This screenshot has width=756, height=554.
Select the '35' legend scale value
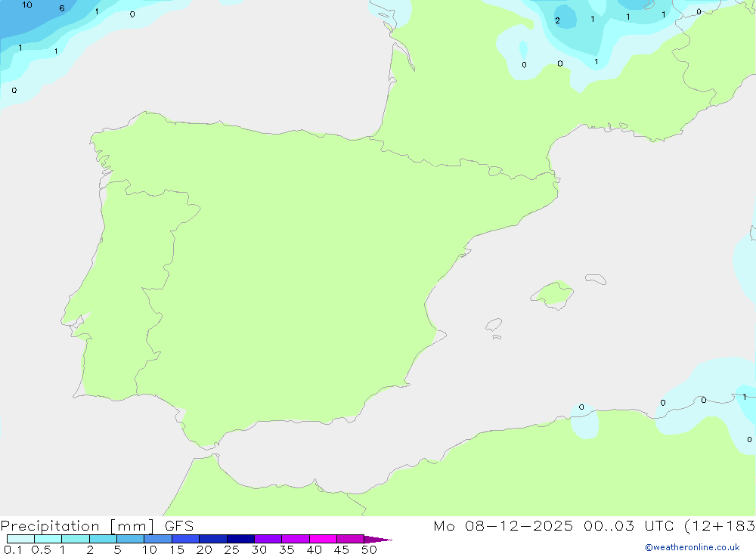coord(287,549)
